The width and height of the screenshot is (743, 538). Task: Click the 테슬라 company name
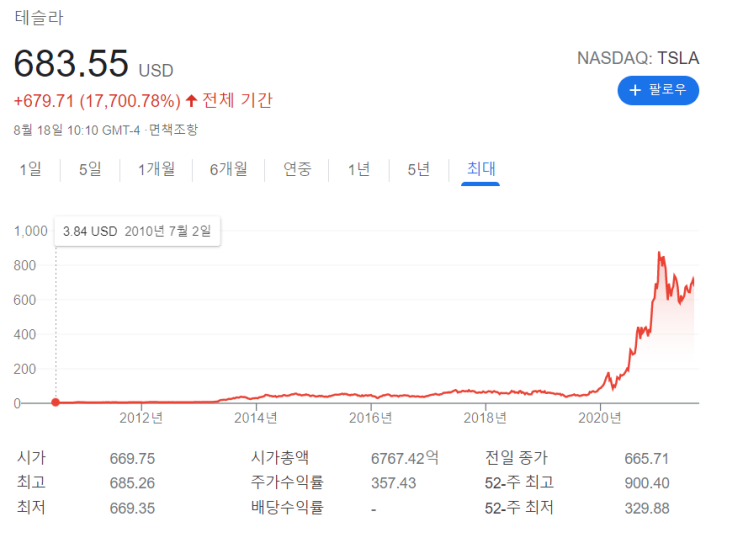(39, 18)
